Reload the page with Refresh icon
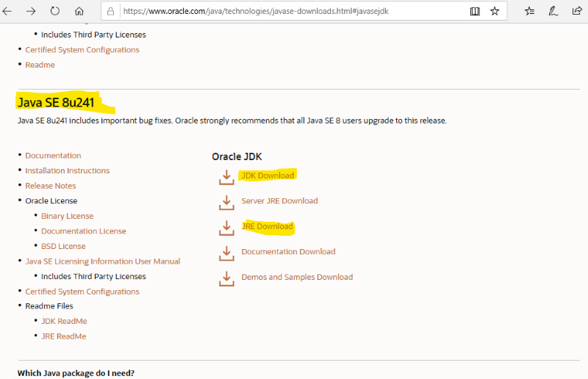This screenshot has width=588, height=379. tap(55, 12)
